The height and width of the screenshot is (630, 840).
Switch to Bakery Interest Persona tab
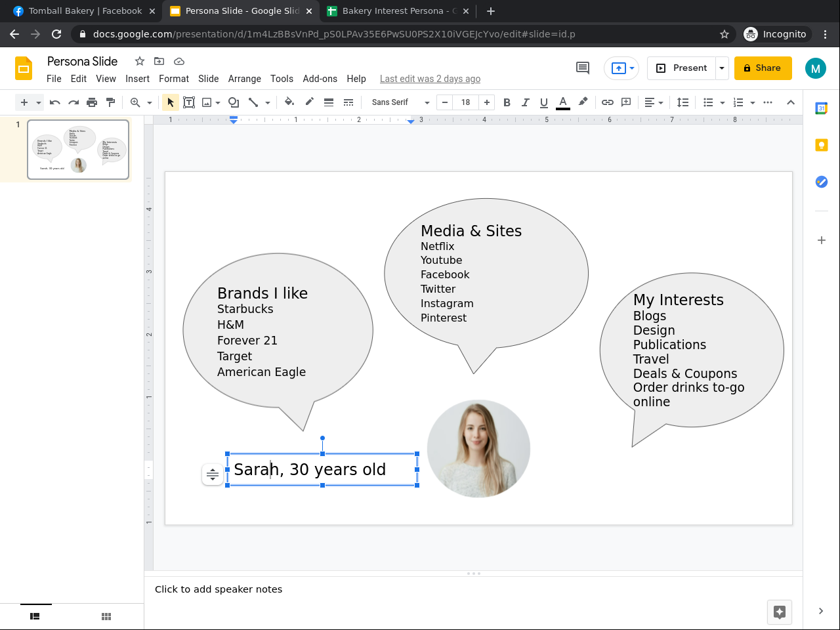(392, 11)
